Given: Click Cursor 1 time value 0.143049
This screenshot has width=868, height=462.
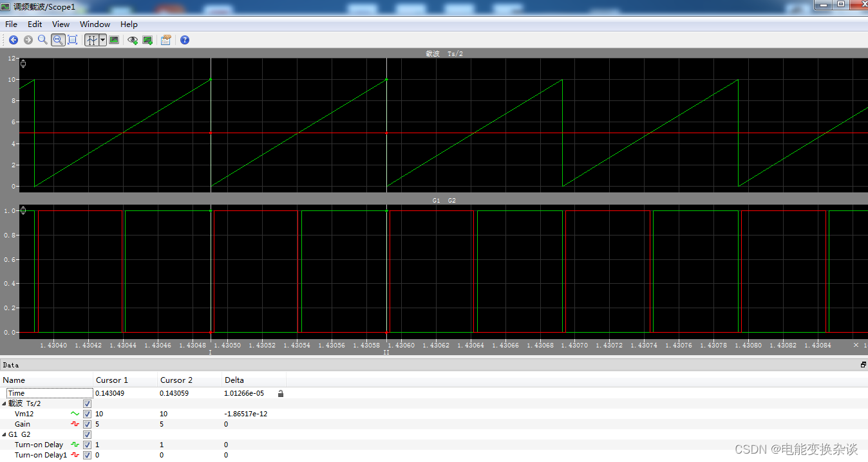Looking at the screenshot, I should pos(110,393).
